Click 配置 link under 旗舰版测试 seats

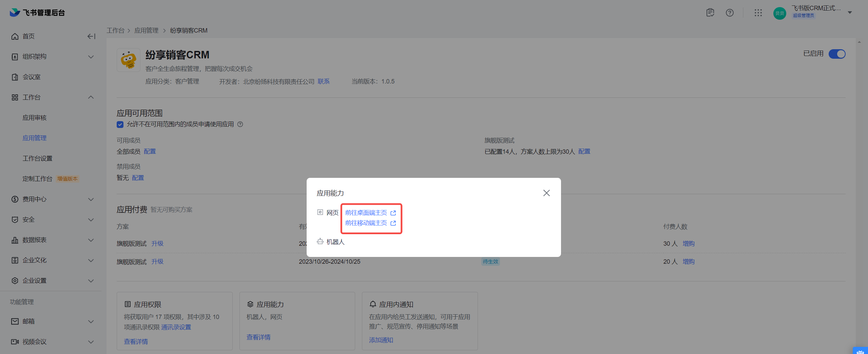pos(584,151)
